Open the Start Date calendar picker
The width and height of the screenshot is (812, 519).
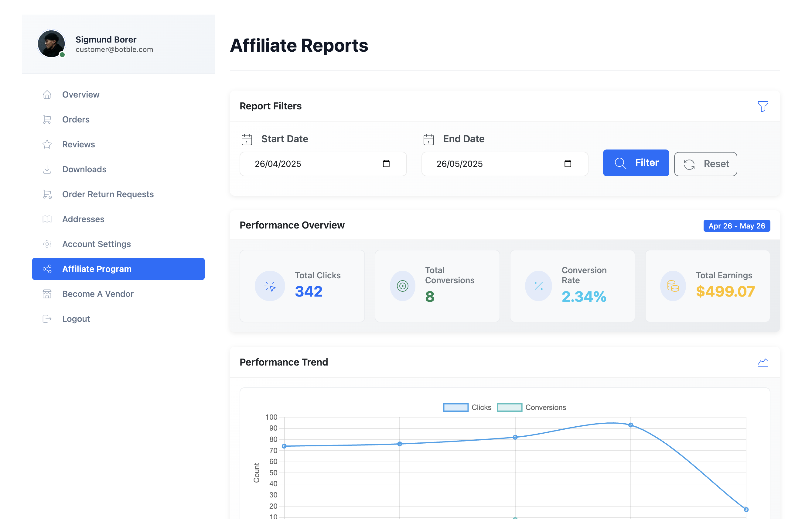click(x=387, y=164)
